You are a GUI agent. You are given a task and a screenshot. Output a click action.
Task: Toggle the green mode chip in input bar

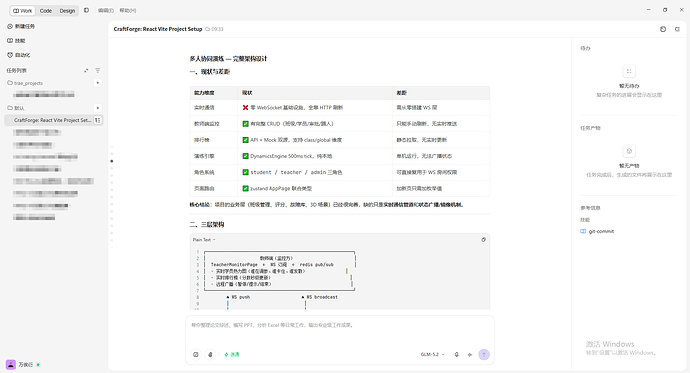[232, 355]
